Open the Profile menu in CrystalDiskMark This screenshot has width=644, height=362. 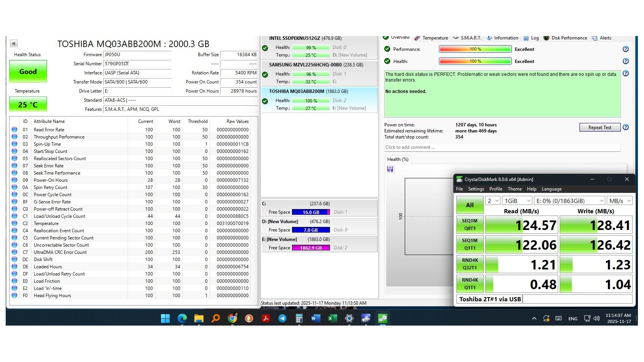496,189
